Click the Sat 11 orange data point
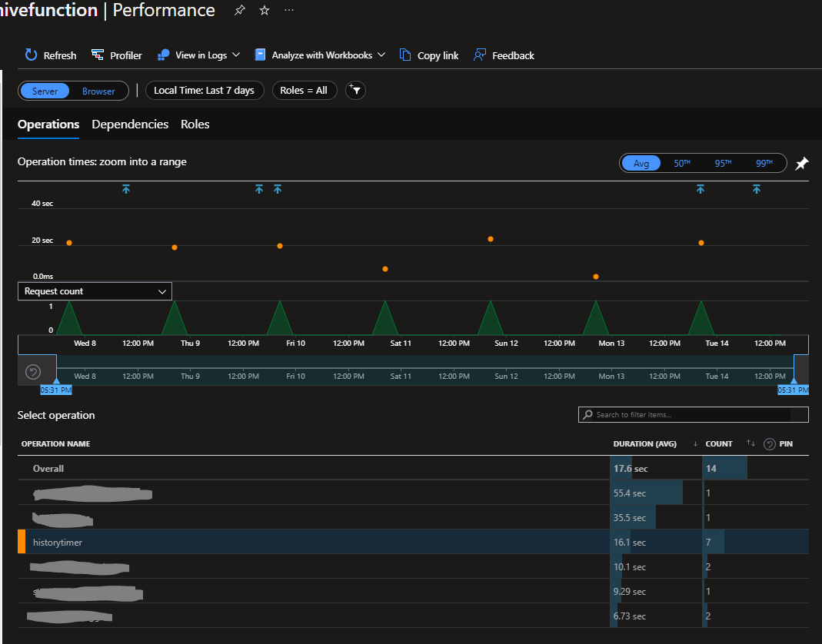Image resolution: width=822 pixels, height=644 pixels. pos(384,269)
